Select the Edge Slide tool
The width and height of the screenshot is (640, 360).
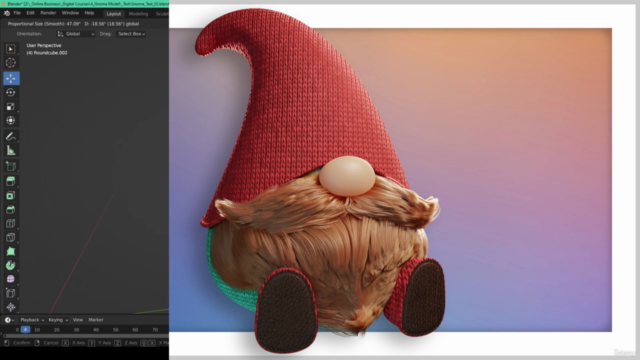point(11,293)
